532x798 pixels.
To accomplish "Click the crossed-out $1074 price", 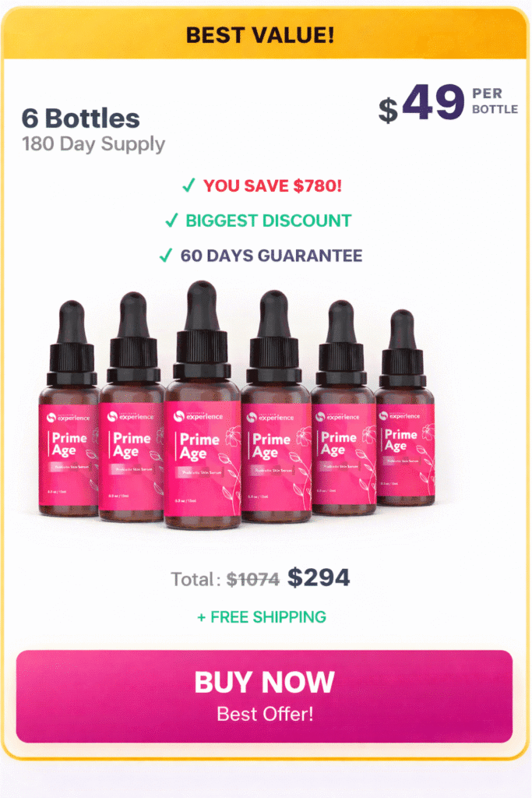I will click(253, 579).
